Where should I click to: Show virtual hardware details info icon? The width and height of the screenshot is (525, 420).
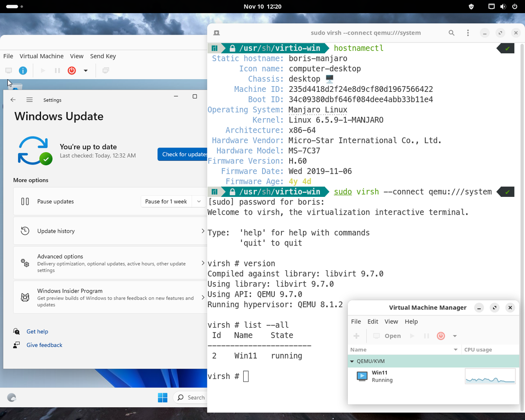[x=23, y=70]
